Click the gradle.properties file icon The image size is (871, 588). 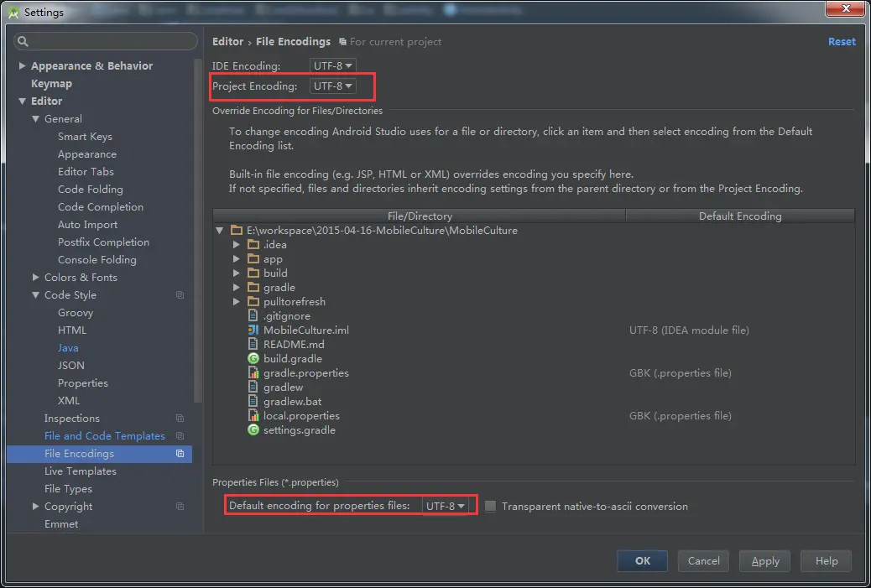[253, 372]
